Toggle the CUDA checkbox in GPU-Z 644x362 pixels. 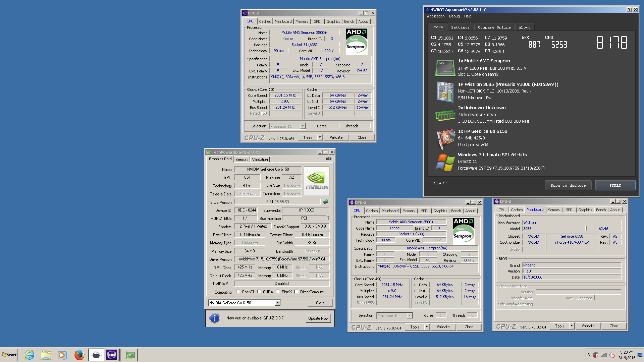pos(259,292)
